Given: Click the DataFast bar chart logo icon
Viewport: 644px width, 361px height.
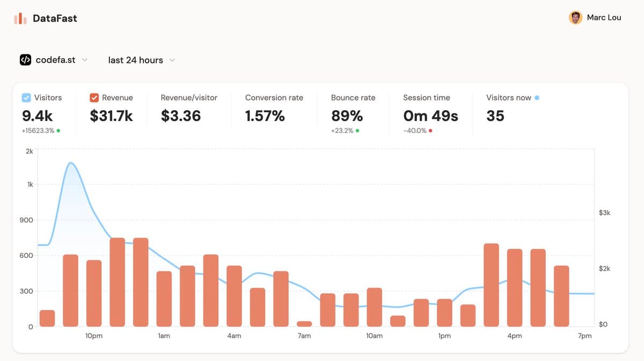Looking at the screenshot, I should (20, 18).
